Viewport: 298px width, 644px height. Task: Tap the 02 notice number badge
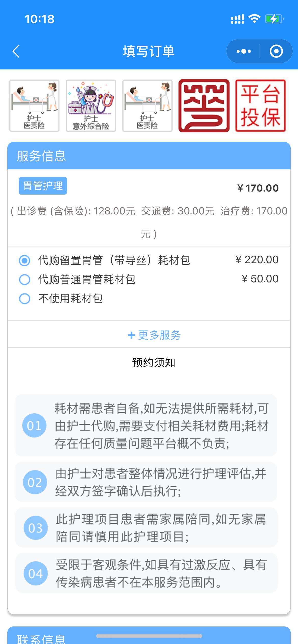click(35, 482)
